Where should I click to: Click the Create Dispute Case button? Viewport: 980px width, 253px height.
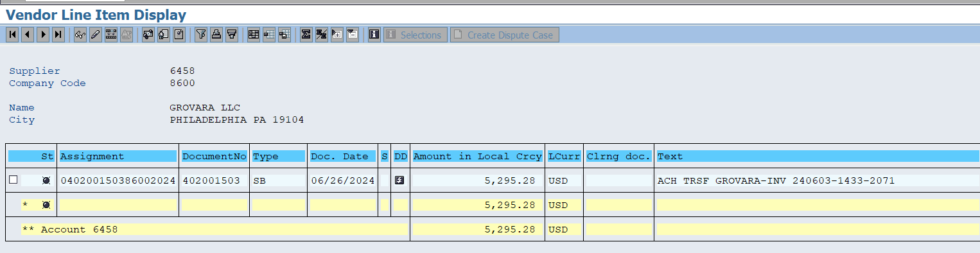pyautogui.click(x=505, y=35)
